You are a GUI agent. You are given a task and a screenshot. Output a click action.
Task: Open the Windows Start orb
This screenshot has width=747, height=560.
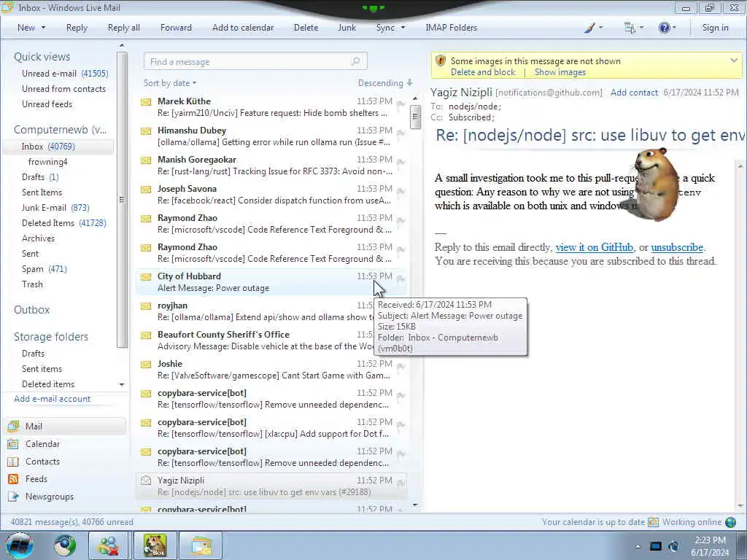(x=20, y=545)
